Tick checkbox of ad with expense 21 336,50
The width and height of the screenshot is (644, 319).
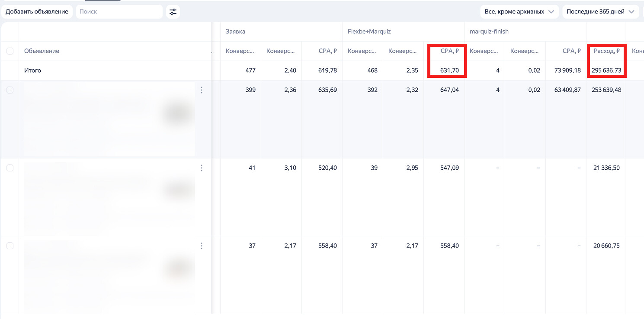[x=10, y=168]
